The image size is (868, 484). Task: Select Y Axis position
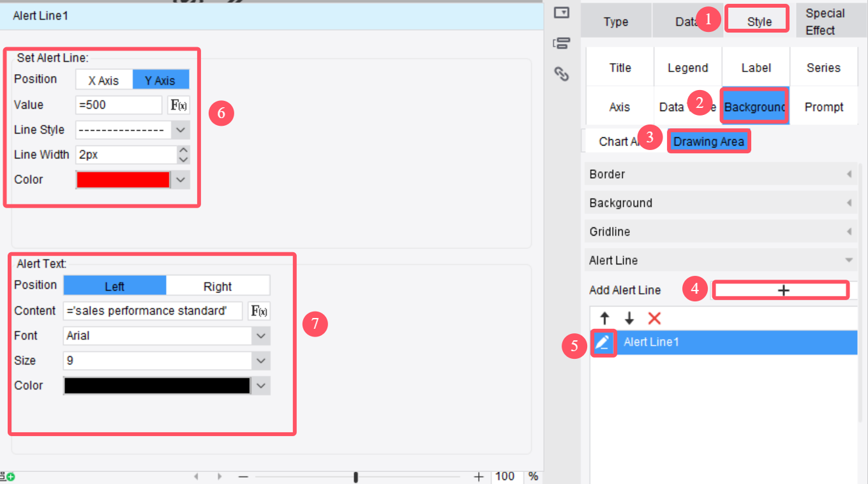tap(161, 80)
